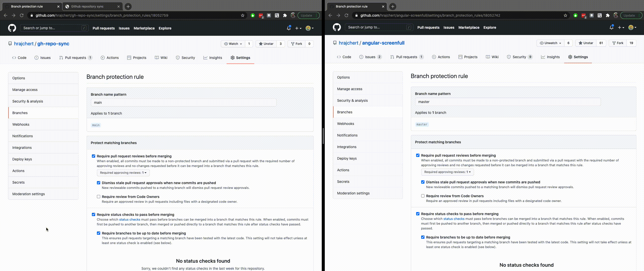The height and width of the screenshot is (271, 644).
Task: Click QR code extension in right toolbar
Action: tap(600, 15)
